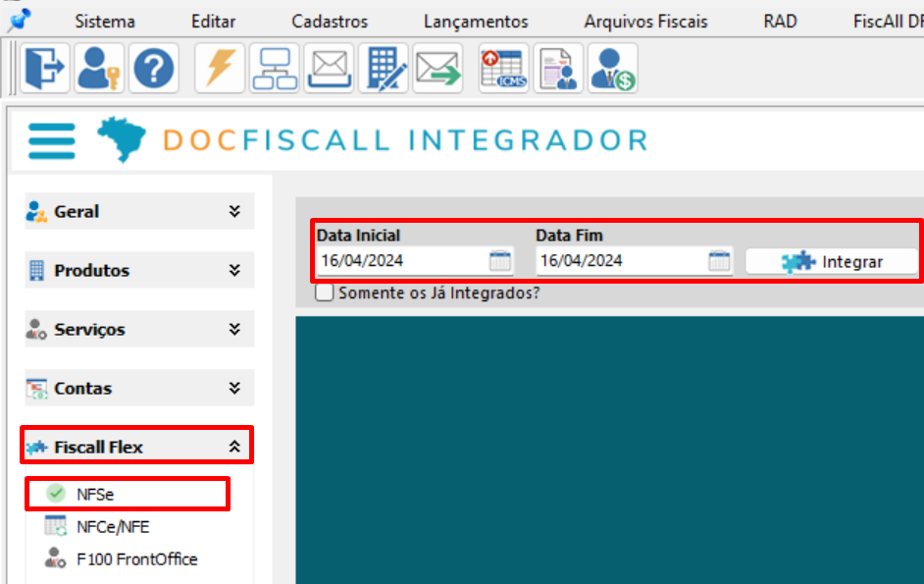Click the building with pencil icon
This screenshot has width=924, height=584.
tap(384, 68)
